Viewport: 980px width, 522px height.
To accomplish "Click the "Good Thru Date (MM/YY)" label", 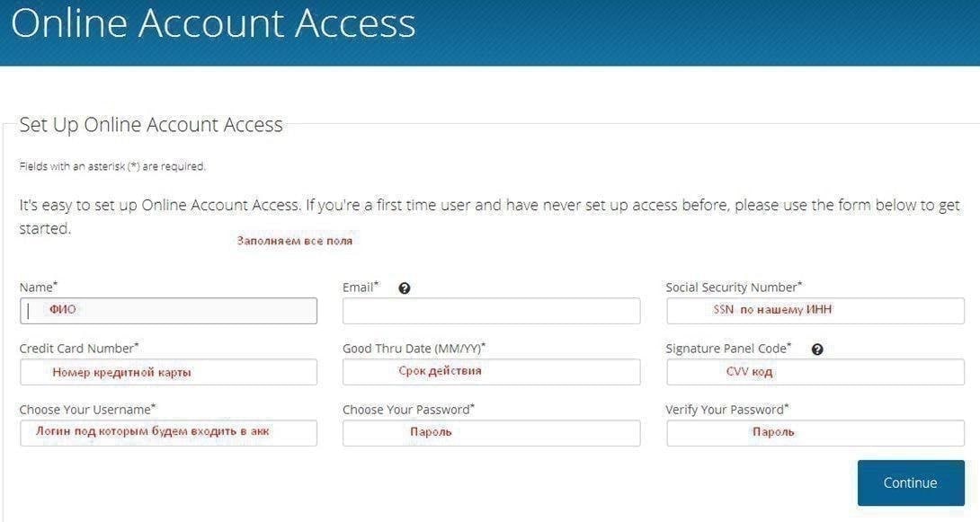I will click(412, 349).
